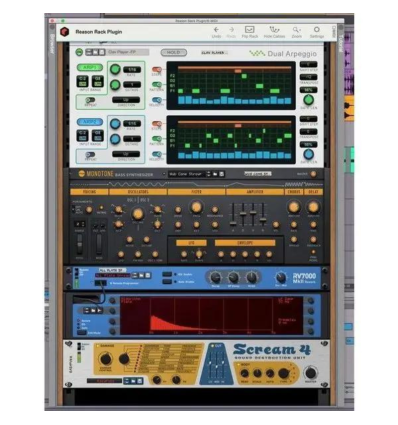This screenshot has height=425, width=398.
Task: Click the RV7000 programmer Edit Mode button
Action: [82, 332]
